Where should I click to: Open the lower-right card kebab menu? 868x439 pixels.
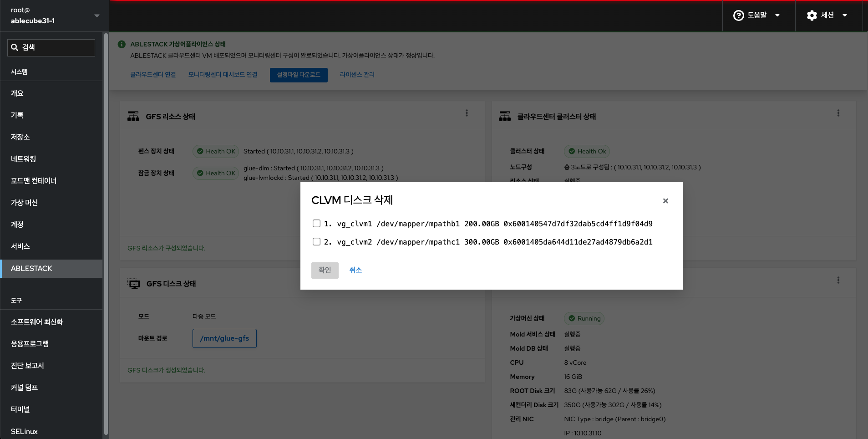838,281
